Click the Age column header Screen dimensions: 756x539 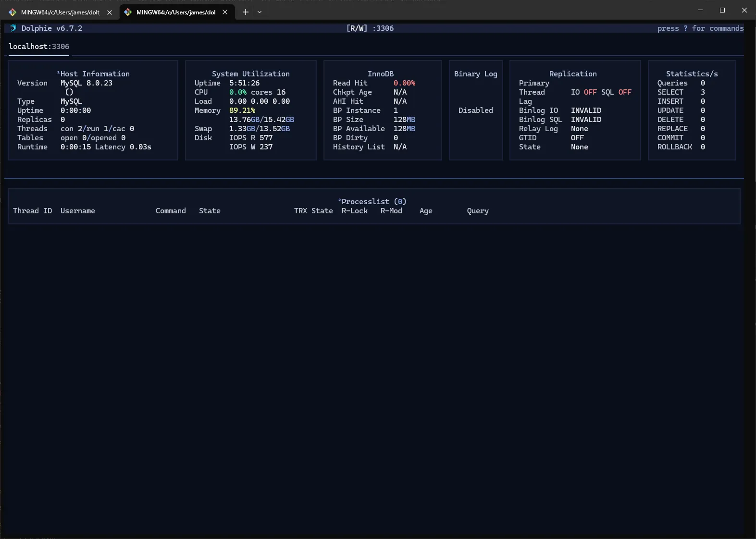pos(426,211)
